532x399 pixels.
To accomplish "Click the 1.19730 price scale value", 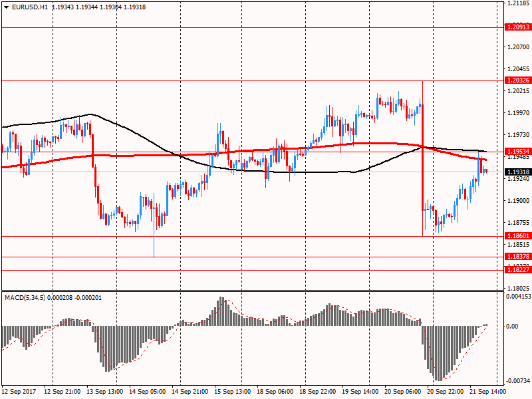I will coord(519,135).
